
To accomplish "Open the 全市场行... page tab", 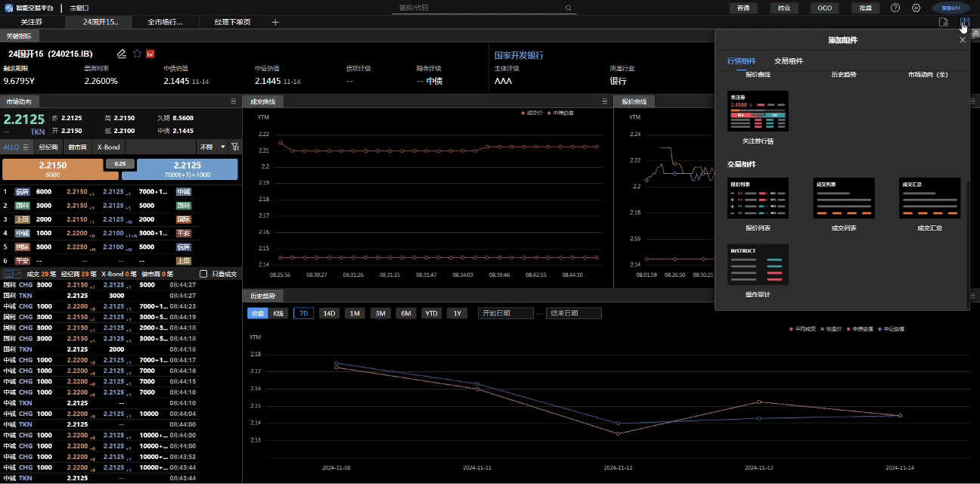I will tap(165, 22).
